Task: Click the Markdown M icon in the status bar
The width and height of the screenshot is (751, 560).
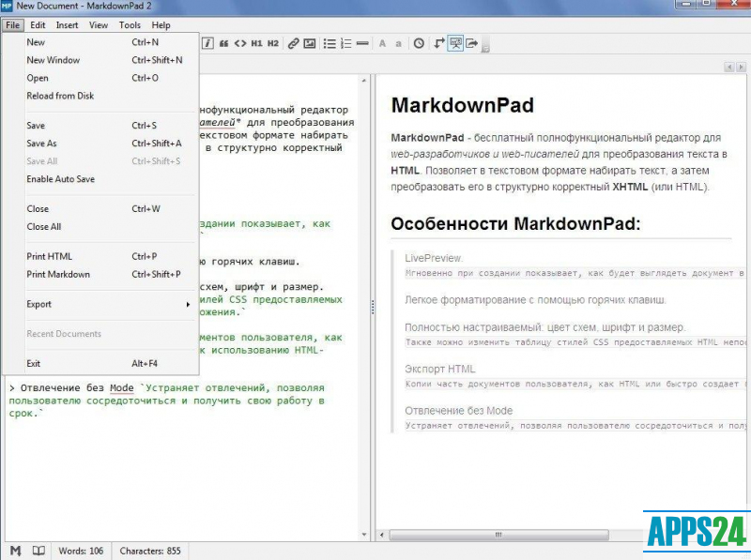Action: click(16, 551)
